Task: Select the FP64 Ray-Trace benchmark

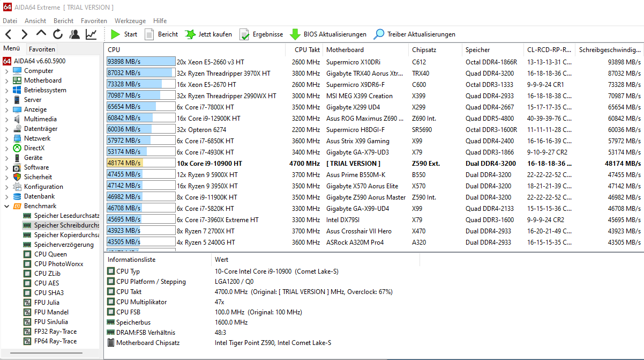Action: click(x=50, y=341)
